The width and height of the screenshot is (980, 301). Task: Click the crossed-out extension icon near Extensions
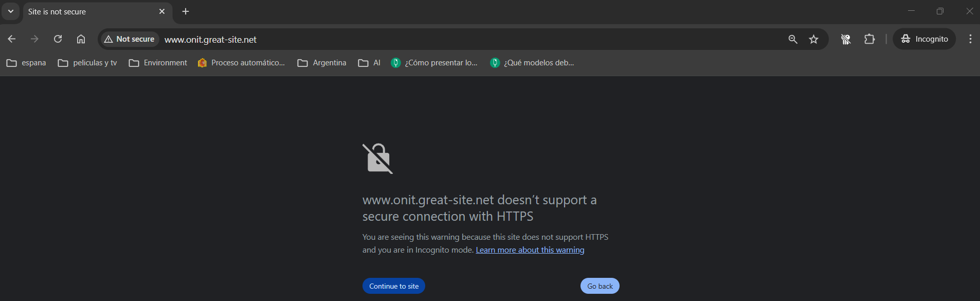coord(846,39)
